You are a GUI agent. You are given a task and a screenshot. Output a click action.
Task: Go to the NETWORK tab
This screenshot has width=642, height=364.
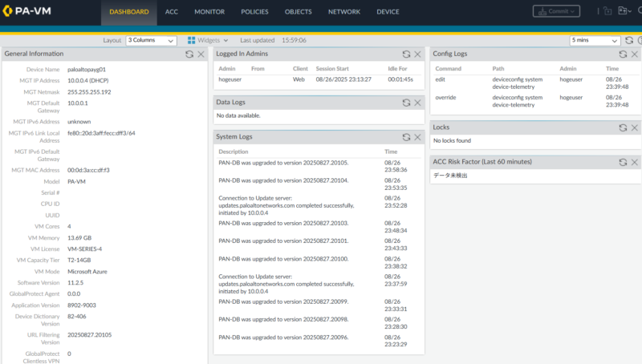click(344, 12)
